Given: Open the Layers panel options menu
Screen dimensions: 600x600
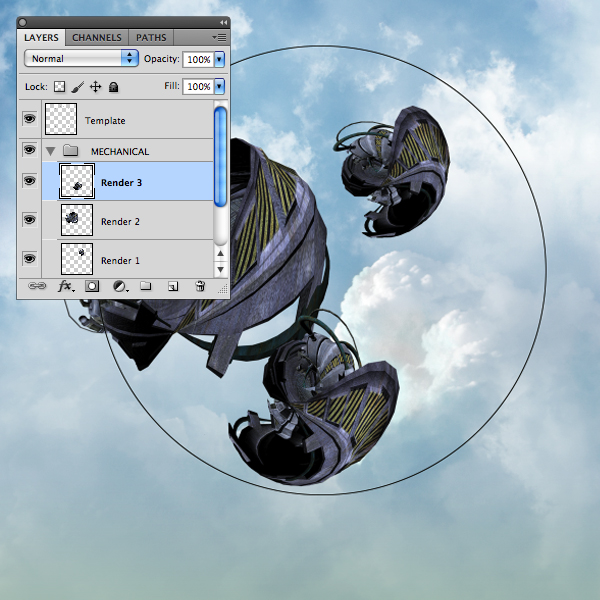Looking at the screenshot, I should pos(219,38).
